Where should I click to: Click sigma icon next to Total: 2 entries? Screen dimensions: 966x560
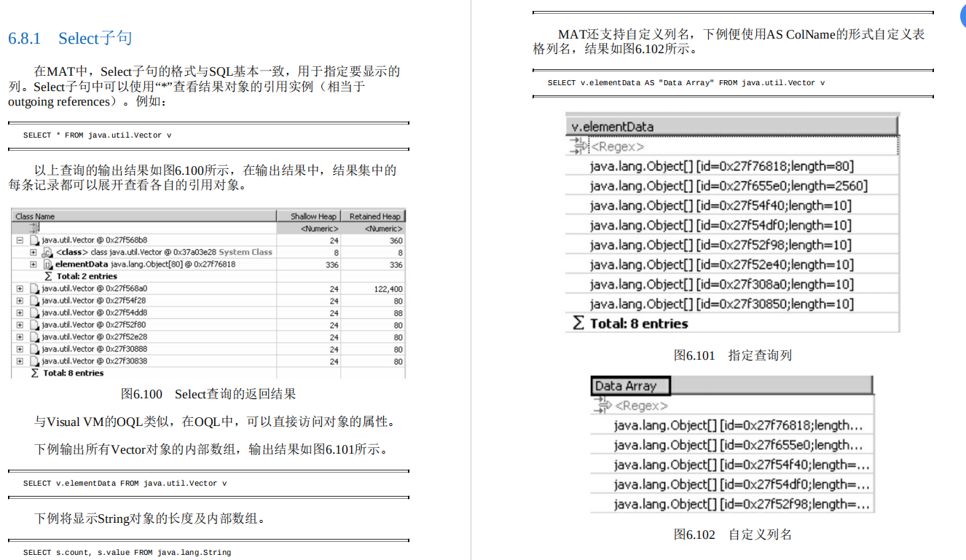pyautogui.click(x=49, y=277)
